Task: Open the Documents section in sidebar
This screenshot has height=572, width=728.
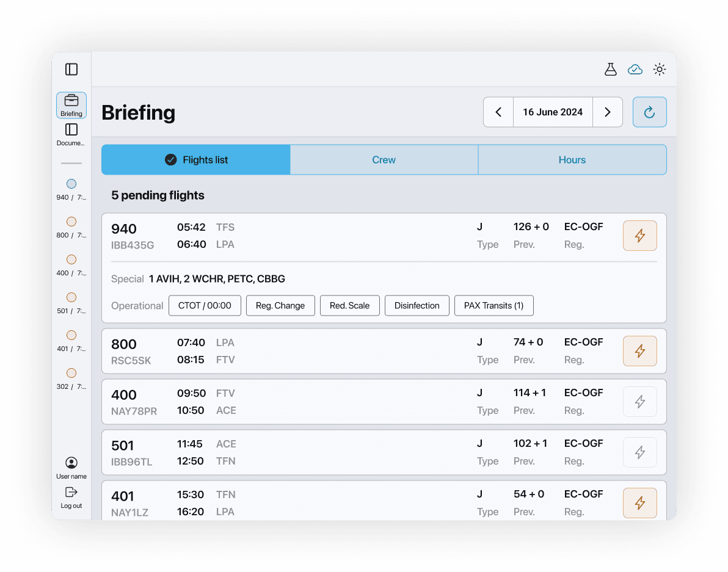Action: point(71,134)
